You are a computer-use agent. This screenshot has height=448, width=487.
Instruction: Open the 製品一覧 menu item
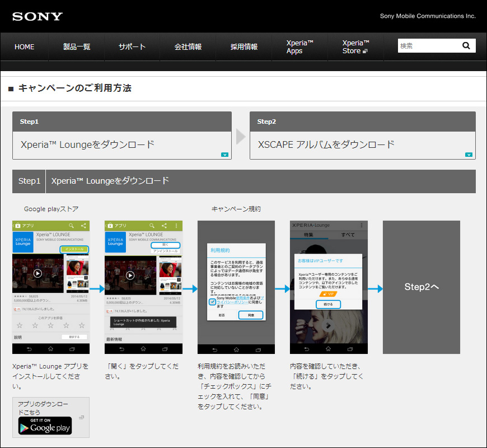76,47
